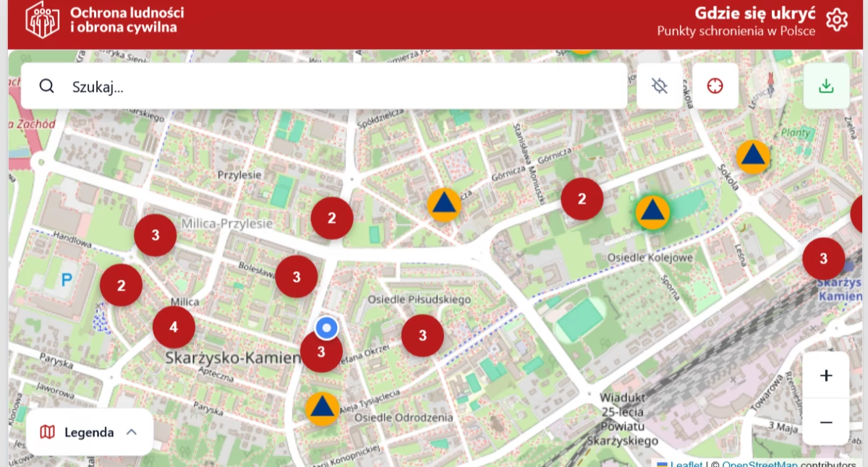Click the blue current-location dot on the map
The image size is (868, 467).
(x=327, y=327)
